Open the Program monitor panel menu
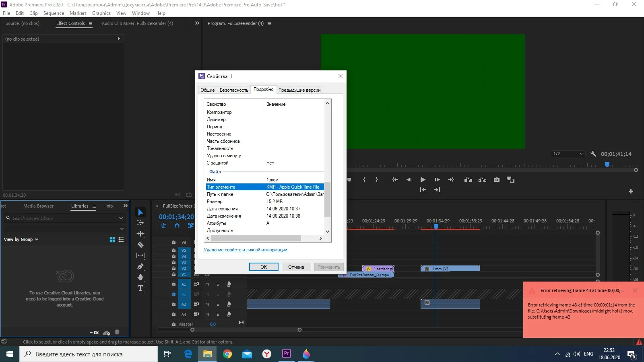Image resolution: width=644 pixels, height=362 pixels. (269, 23)
